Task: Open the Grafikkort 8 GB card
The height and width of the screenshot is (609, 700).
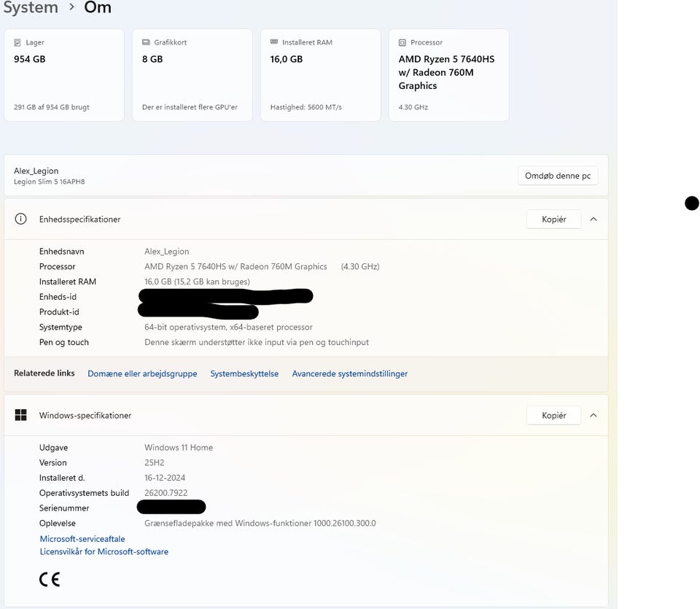Action: point(192,75)
